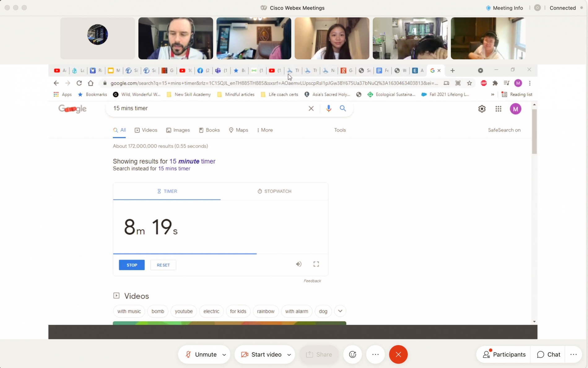This screenshot has height=368, width=588.
Task: Click the 8m 19s timer display
Action: tap(150, 227)
